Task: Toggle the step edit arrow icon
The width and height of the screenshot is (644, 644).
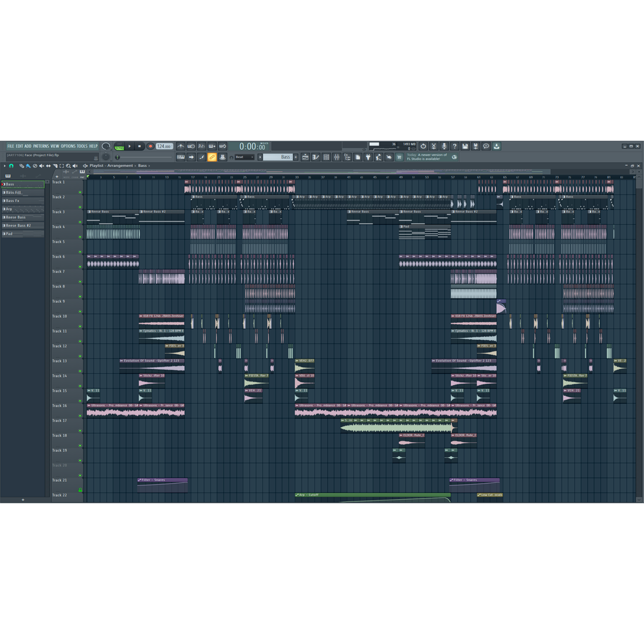Action: [x=191, y=157]
